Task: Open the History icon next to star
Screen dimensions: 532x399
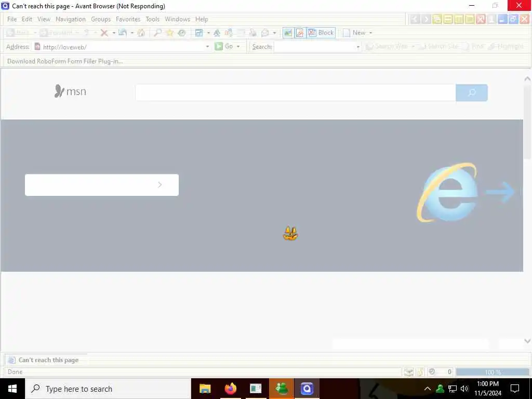Action: [x=182, y=33]
